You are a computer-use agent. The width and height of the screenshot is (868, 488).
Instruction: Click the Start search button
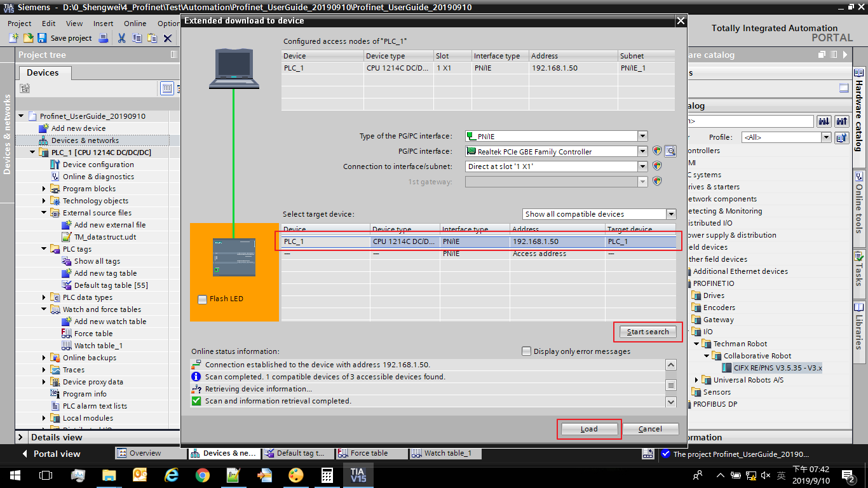[648, 332]
